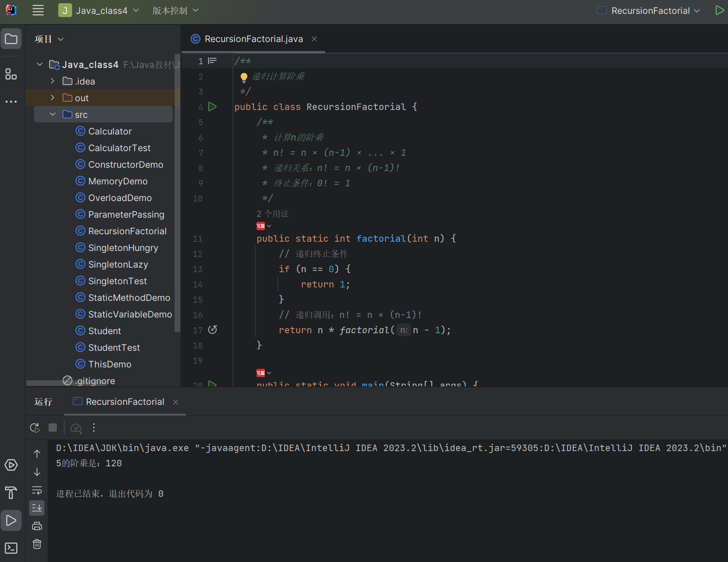Show more tool windows ellipsis

click(x=11, y=101)
